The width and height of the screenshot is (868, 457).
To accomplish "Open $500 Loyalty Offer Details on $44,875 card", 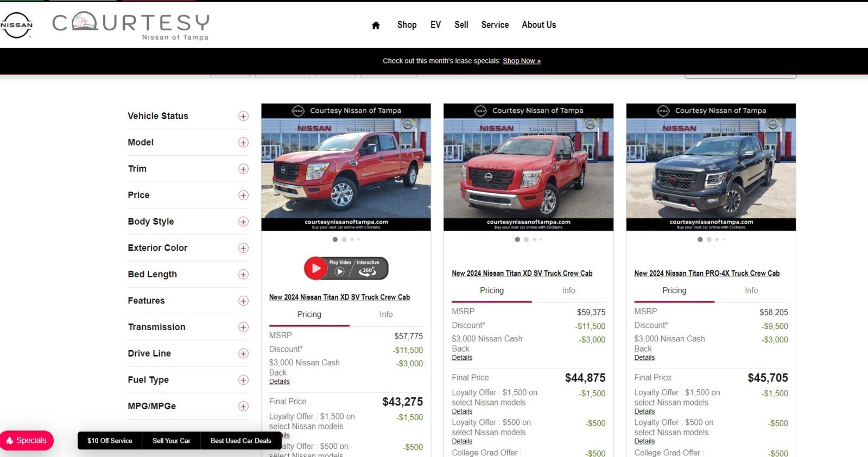I will [x=462, y=441].
